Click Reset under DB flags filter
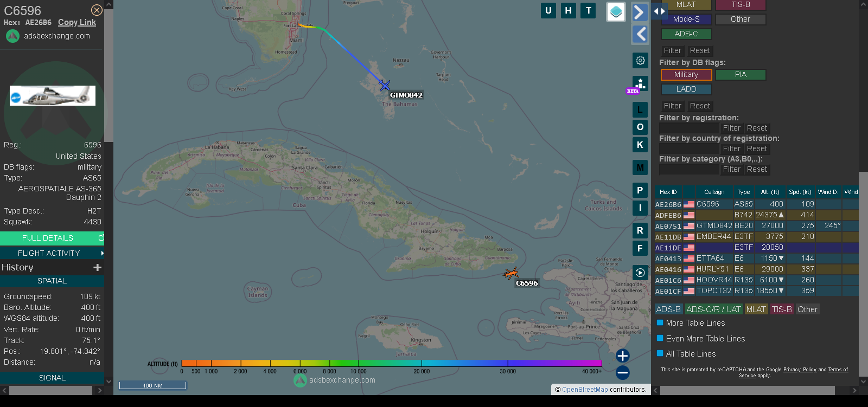Viewport: 868px width, 407px height. (700, 106)
